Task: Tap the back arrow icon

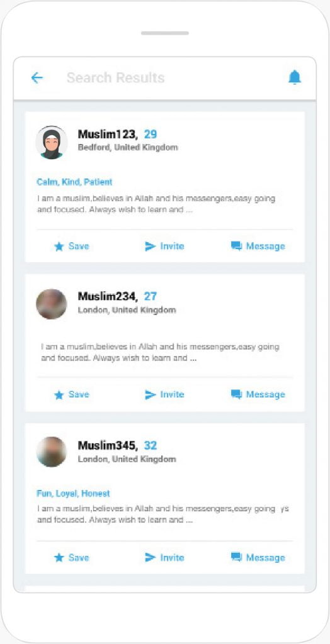Action: (x=37, y=77)
